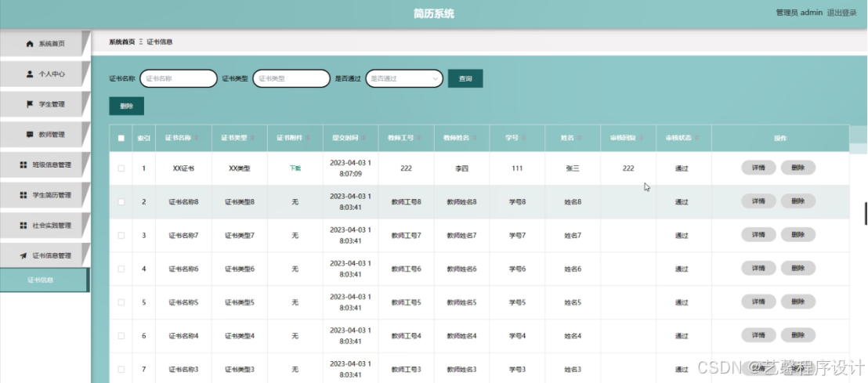The image size is (868, 383).
Task: Click the 姓名5 cell
Action: coord(573,302)
